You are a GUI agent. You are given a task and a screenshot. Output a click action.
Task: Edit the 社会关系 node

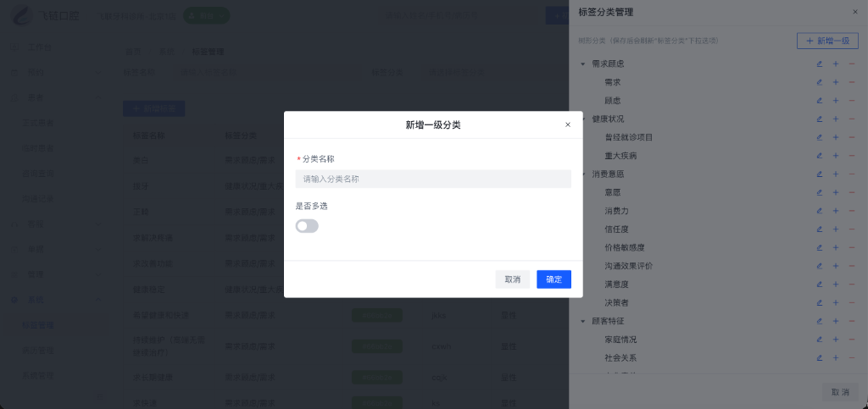tap(820, 358)
